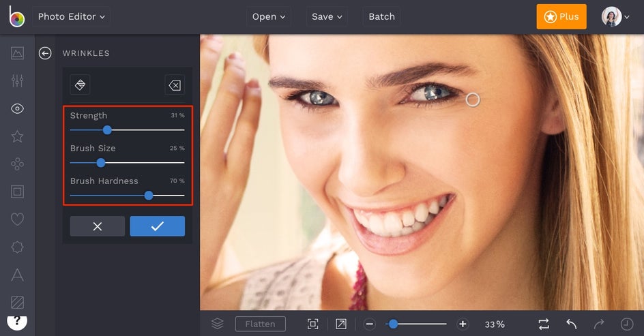Open the Artsy sidebar icon
Image resolution: width=644 pixels, height=336 pixels.
point(17,164)
